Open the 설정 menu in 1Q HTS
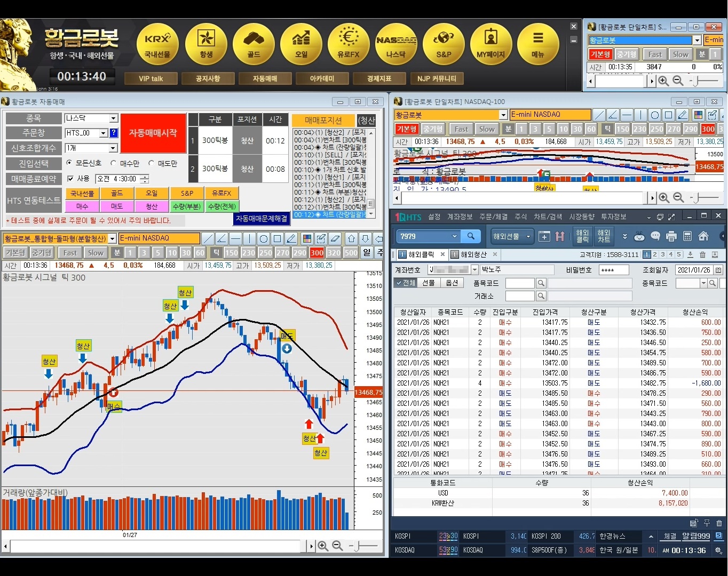Viewport: 728px width, 576px height. [434, 217]
